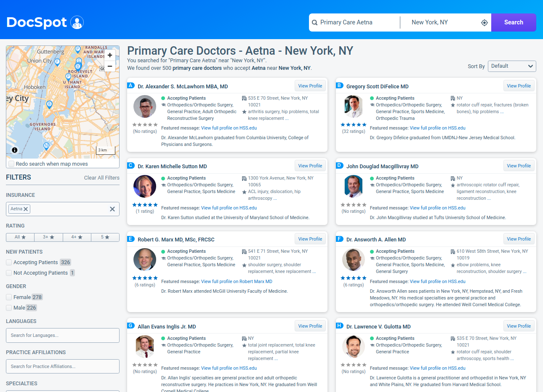The width and height of the screenshot is (543, 392).
Task: Select the 3+ star rating filter
Action: click(48, 237)
